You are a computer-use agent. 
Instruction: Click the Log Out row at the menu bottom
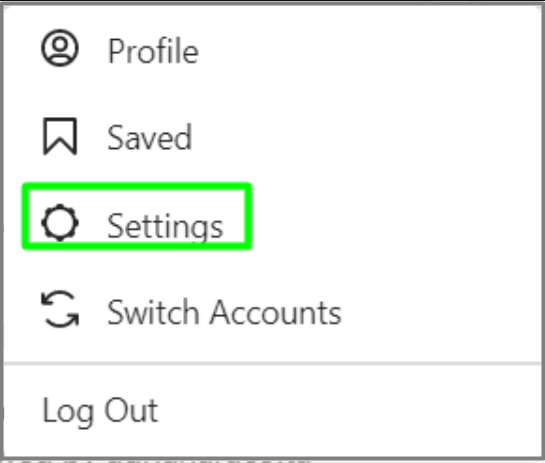coord(272,411)
